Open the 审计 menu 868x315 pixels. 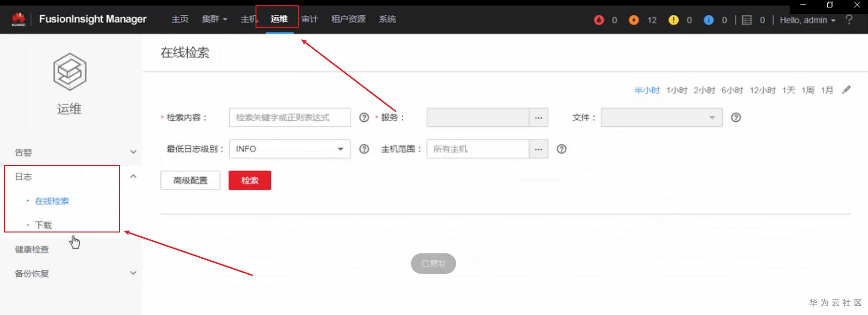point(309,19)
